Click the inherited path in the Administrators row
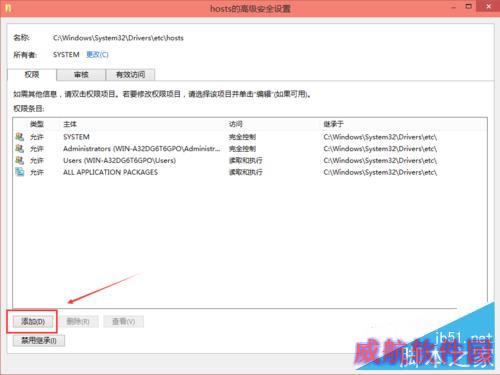Screen dimensions: 500x375 (x=380, y=149)
